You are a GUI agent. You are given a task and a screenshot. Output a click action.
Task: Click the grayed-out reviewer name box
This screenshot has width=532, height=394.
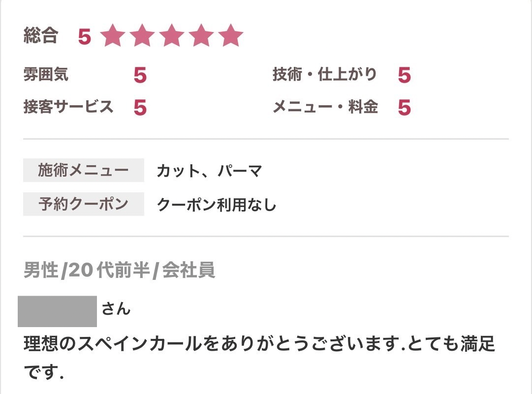[x=58, y=311]
